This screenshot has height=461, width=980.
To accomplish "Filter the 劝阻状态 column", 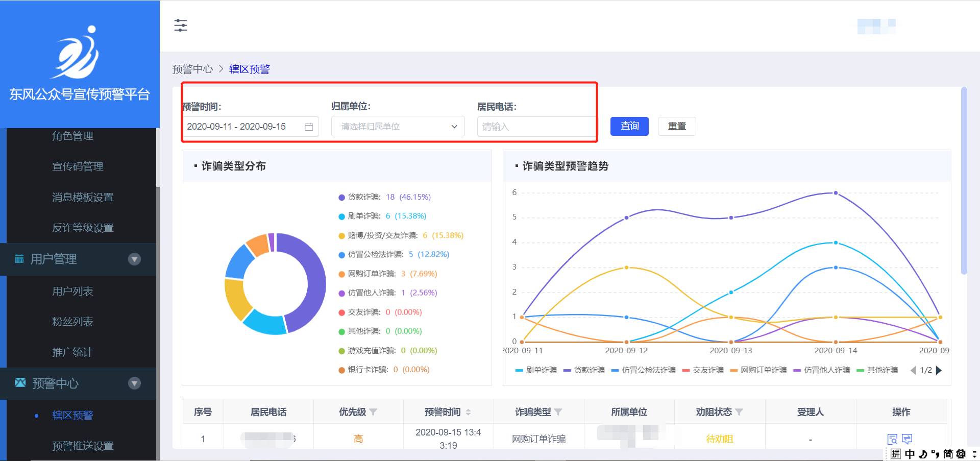I will pos(739,412).
